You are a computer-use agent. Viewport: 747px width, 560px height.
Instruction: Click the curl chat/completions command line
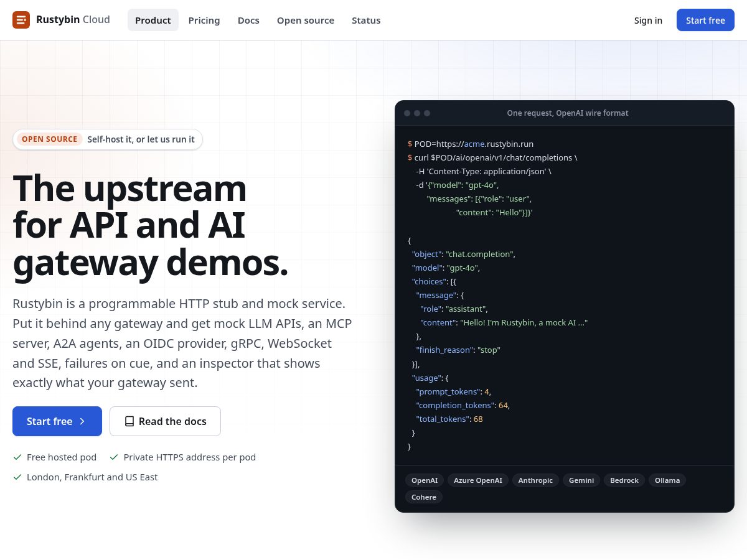coord(492,157)
